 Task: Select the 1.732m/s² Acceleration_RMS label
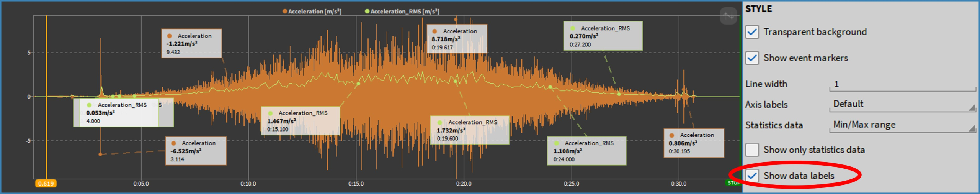point(469,130)
